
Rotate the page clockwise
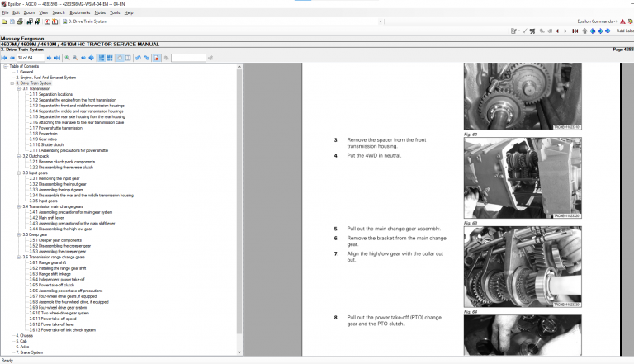pos(146,58)
